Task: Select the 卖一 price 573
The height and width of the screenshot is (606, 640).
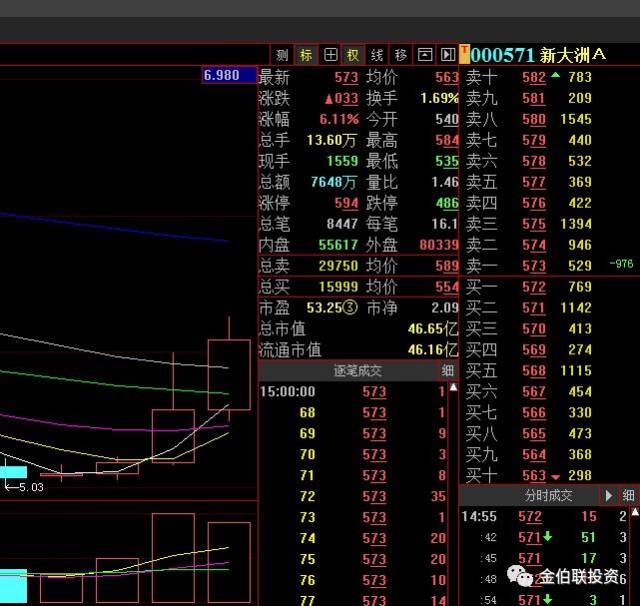Action: (x=534, y=266)
